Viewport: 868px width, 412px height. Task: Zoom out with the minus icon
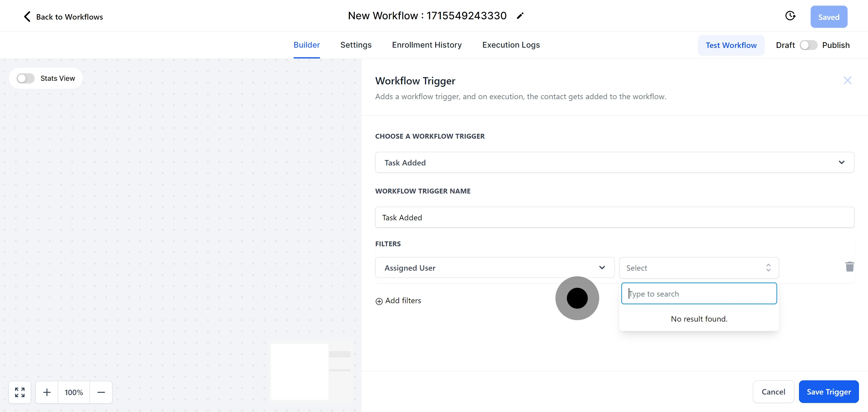[x=101, y=392]
